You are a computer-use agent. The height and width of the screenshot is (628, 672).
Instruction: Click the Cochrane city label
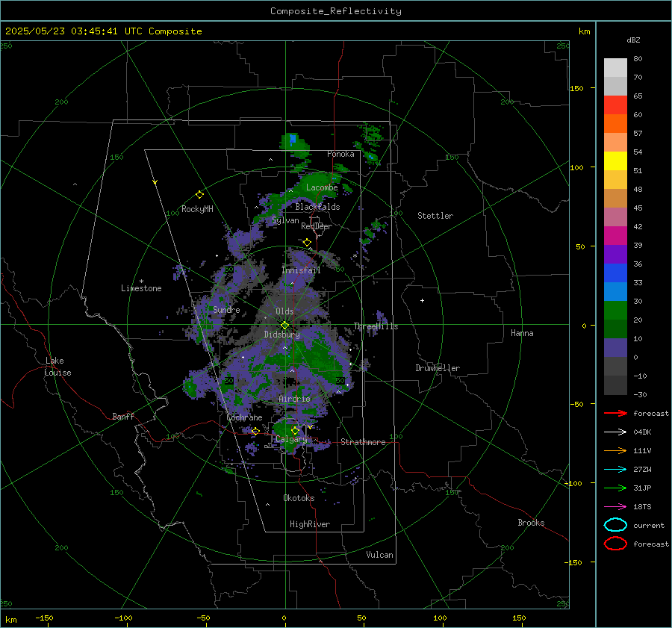244,417
